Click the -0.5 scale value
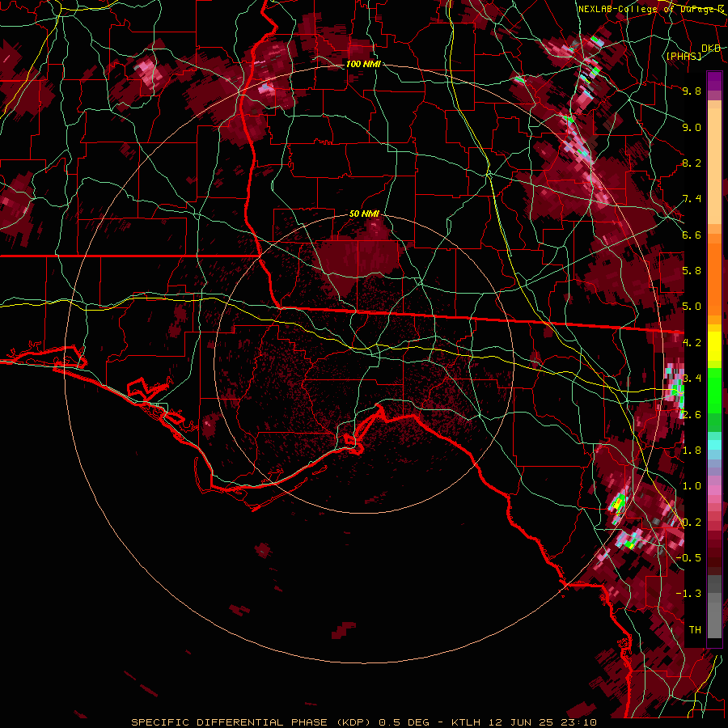The height and width of the screenshot is (728, 728). [x=688, y=558]
